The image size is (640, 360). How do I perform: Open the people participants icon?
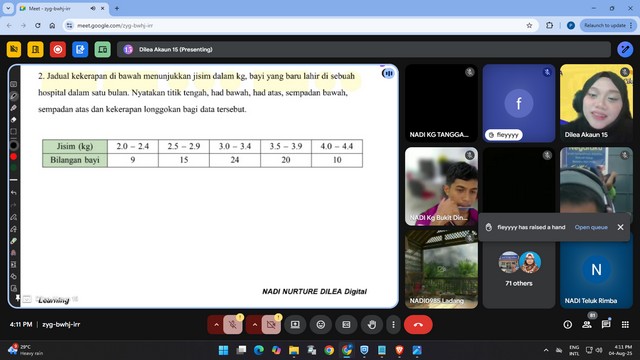587,324
